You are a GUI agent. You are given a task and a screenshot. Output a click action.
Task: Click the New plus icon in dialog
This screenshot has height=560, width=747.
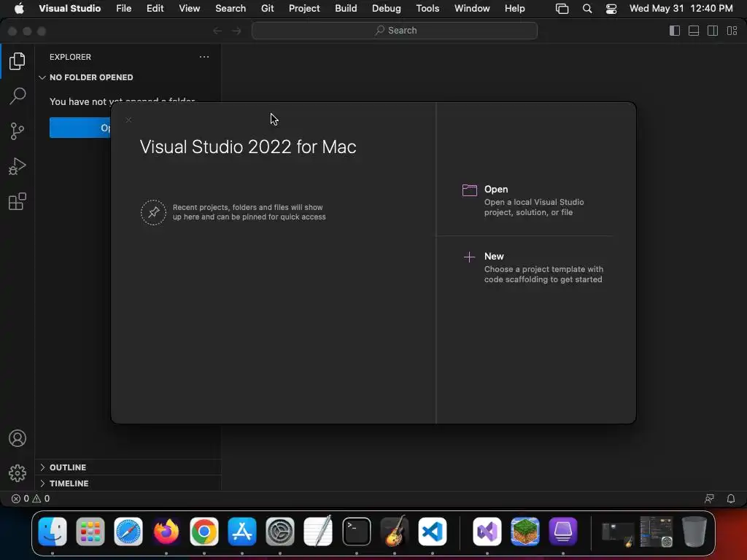(469, 257)
